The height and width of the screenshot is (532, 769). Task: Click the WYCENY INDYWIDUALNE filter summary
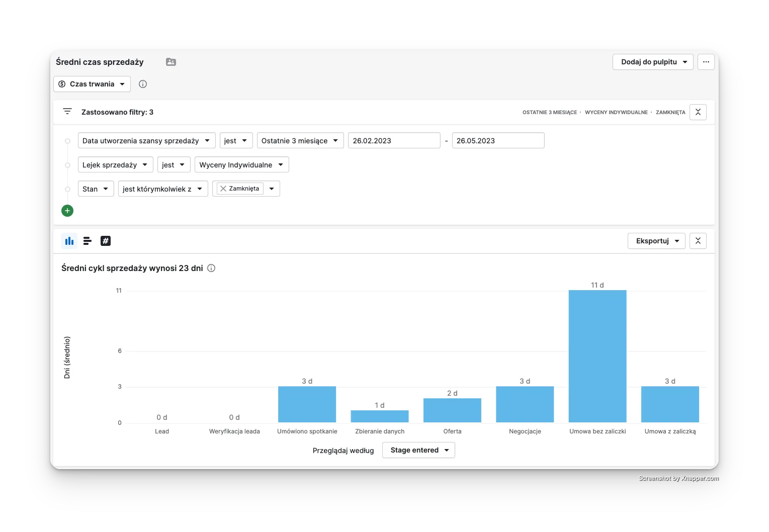(616, 112)
